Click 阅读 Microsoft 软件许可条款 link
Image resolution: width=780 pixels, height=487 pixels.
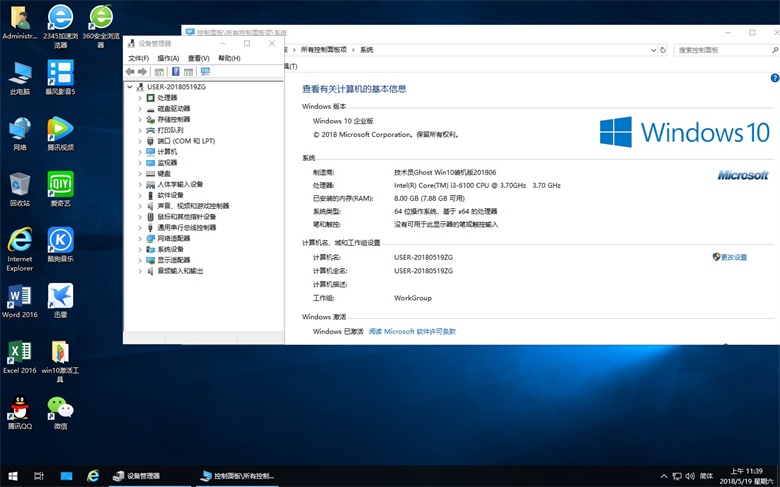[412, 331]
